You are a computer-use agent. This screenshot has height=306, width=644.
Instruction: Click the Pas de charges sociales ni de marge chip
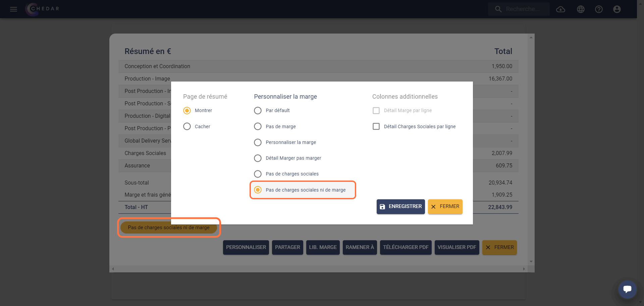169,227
